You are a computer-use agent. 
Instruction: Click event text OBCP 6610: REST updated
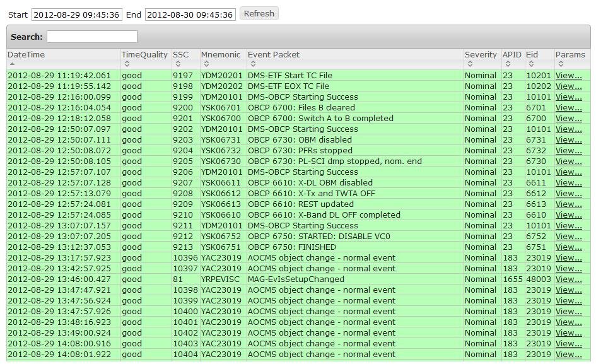301,204
